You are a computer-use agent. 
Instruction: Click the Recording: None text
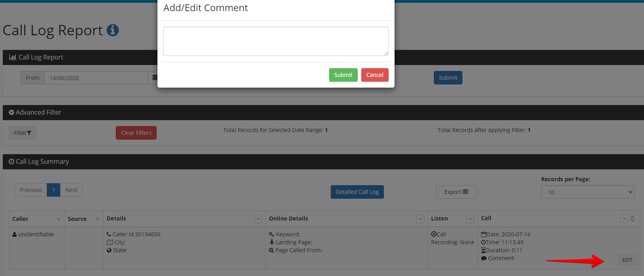click(452, 242)
